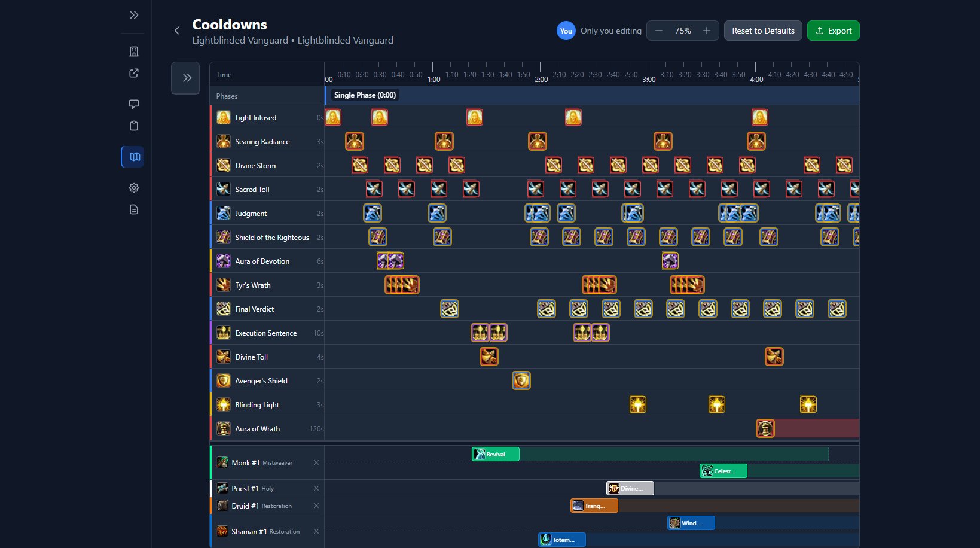Click the Export button

[x=833, y=31]
